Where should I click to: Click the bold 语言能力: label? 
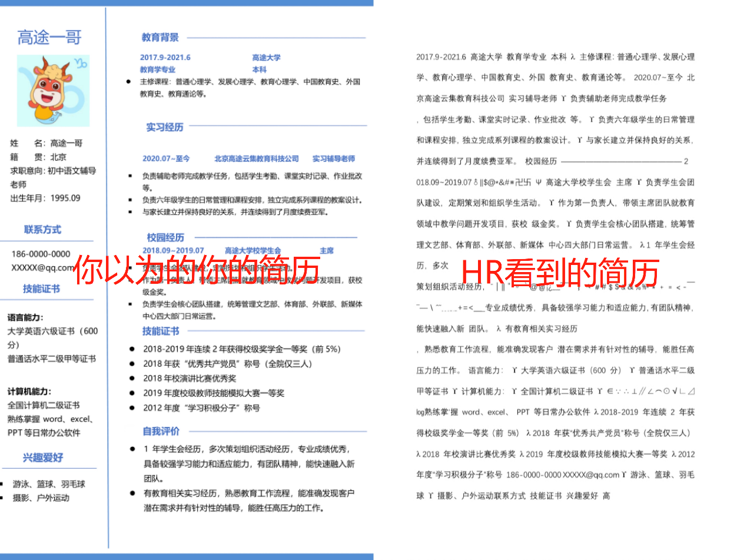25,318
